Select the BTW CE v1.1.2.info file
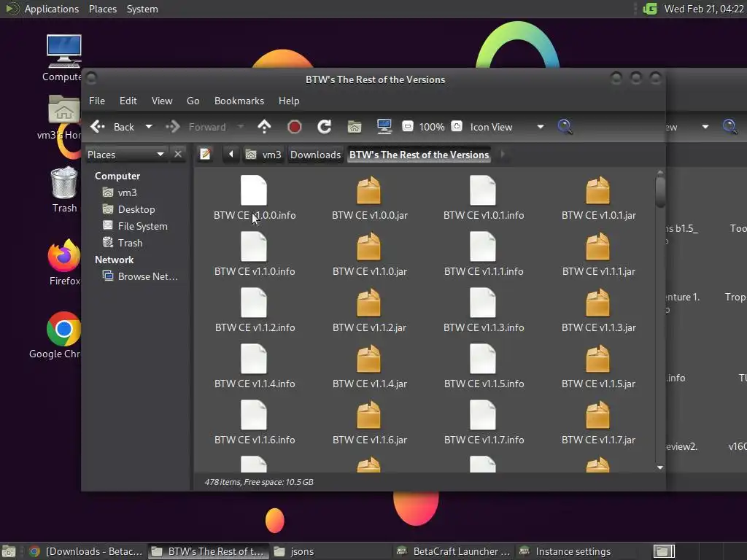 (255, 311)
